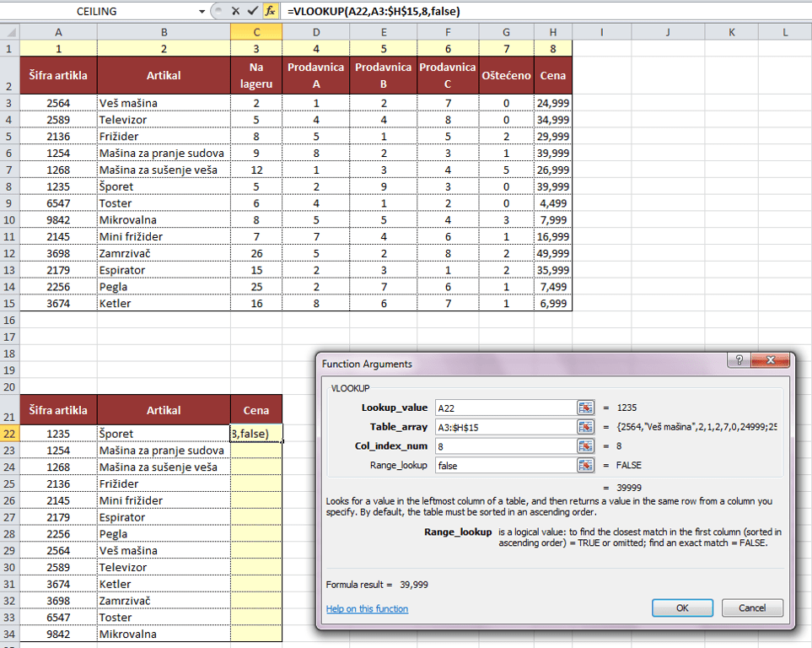Close the Function Arguments dialog
812x648 pixels.
click(771, 359)
